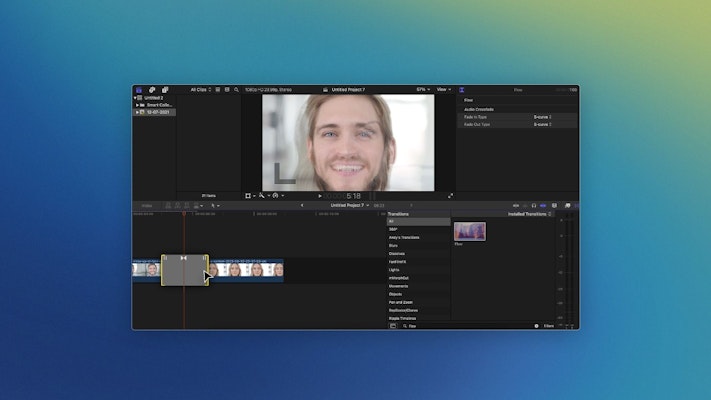Open the Titles and Generators sidebar icon

(165, 89)
